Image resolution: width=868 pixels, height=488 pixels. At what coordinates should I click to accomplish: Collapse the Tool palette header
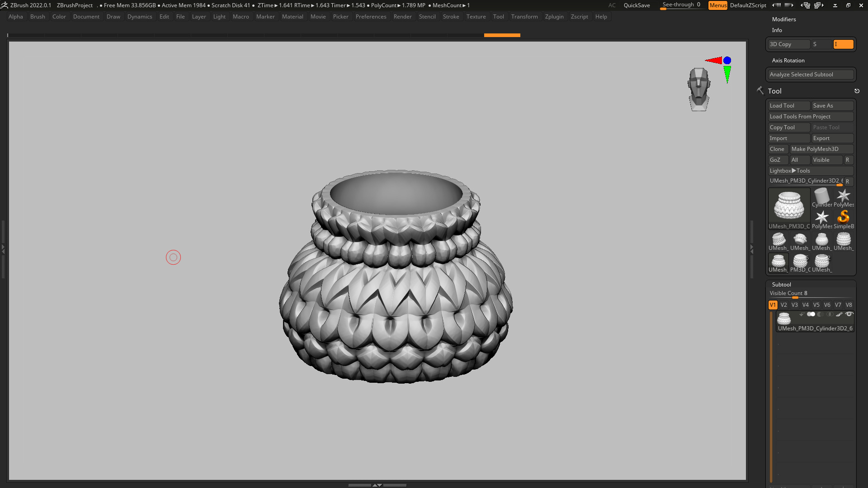click(774, 91)
